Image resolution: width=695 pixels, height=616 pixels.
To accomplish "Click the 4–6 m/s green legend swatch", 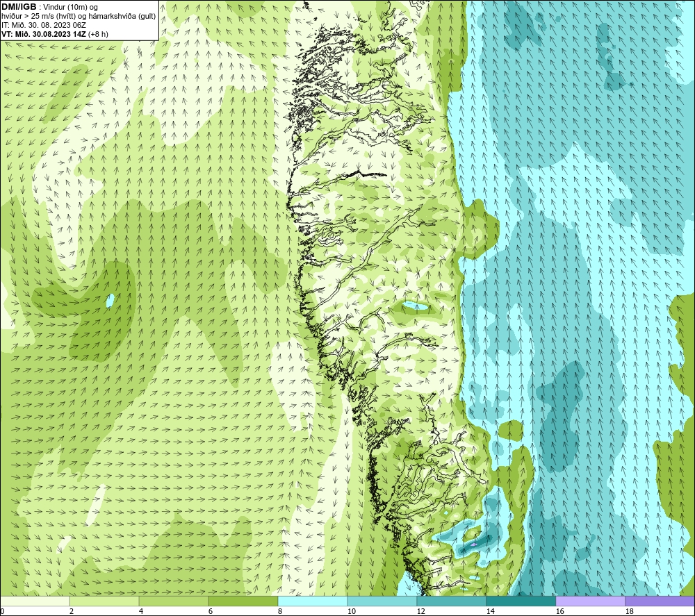I will click(x=173, y=601).
